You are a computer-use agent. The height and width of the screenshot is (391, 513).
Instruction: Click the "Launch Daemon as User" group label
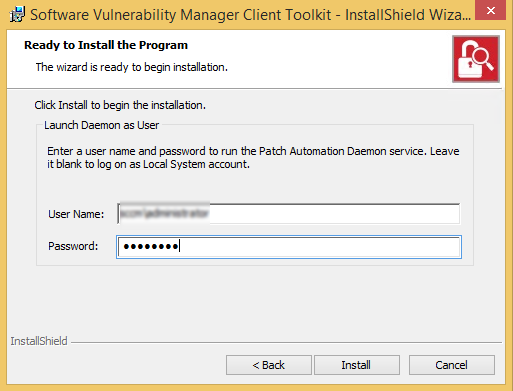tap(102, 125)
